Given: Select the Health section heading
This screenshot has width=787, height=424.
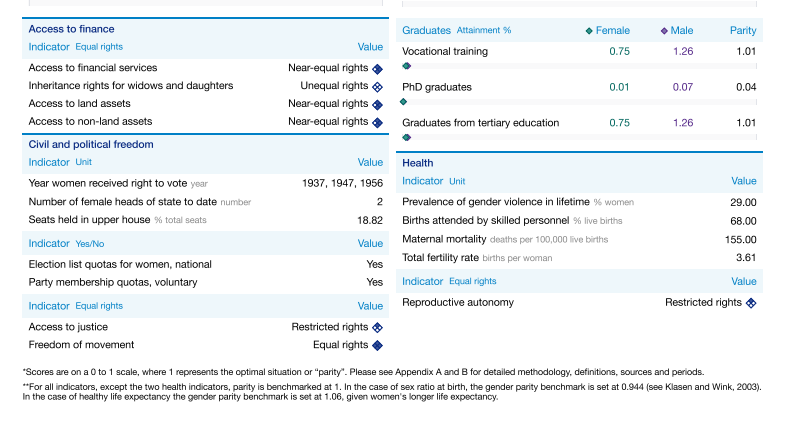Looking at the screenshot, I should pos(418,162).
